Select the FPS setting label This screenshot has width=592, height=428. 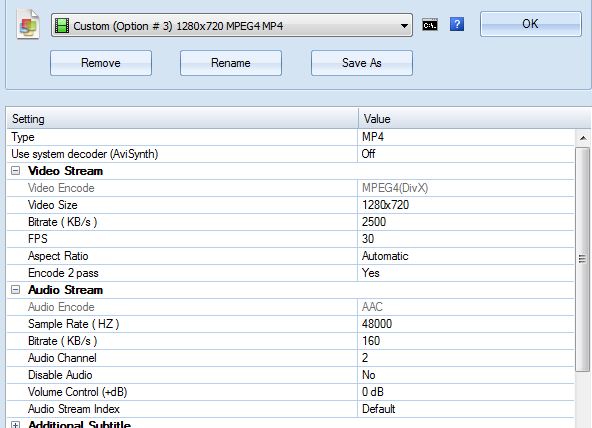tap(38, 239)
